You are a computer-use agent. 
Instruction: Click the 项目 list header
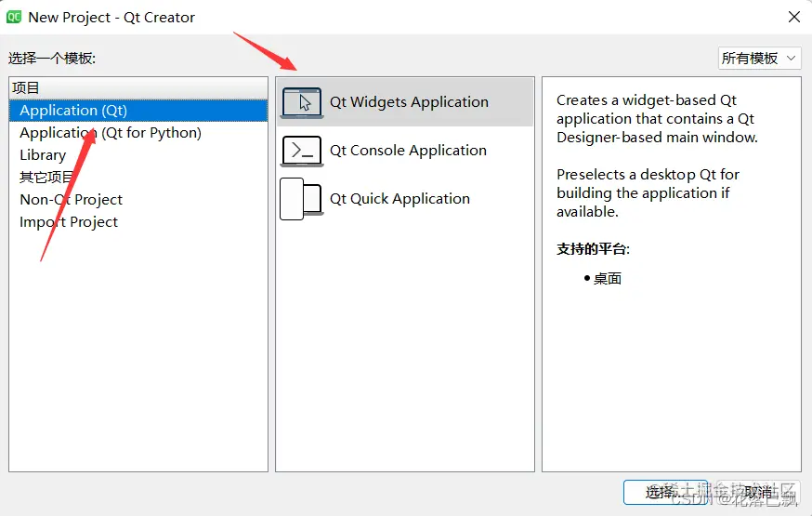tap(138, 88)
